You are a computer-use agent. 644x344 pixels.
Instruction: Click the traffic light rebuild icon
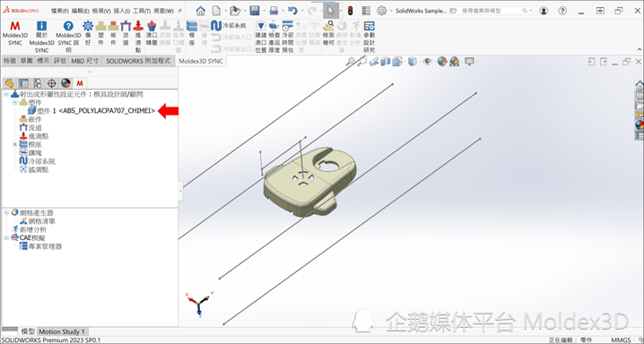351,11
